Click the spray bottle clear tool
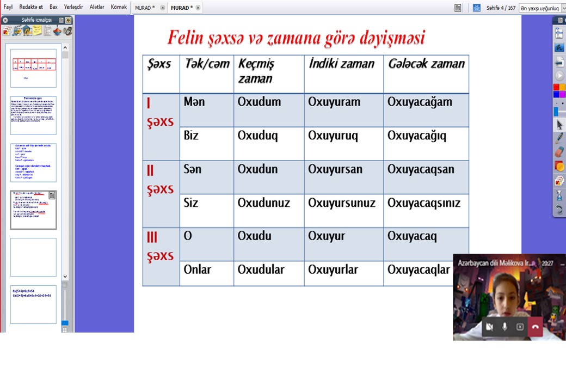566x392 pixels. click(x=559, y=195)
